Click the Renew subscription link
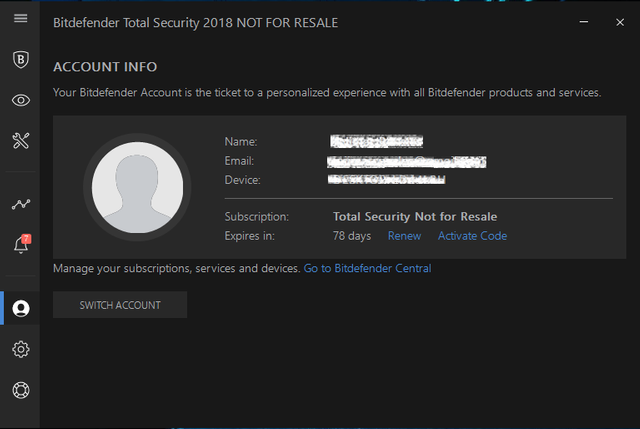Viewport: 640px width, 429px height. point(404,236)
